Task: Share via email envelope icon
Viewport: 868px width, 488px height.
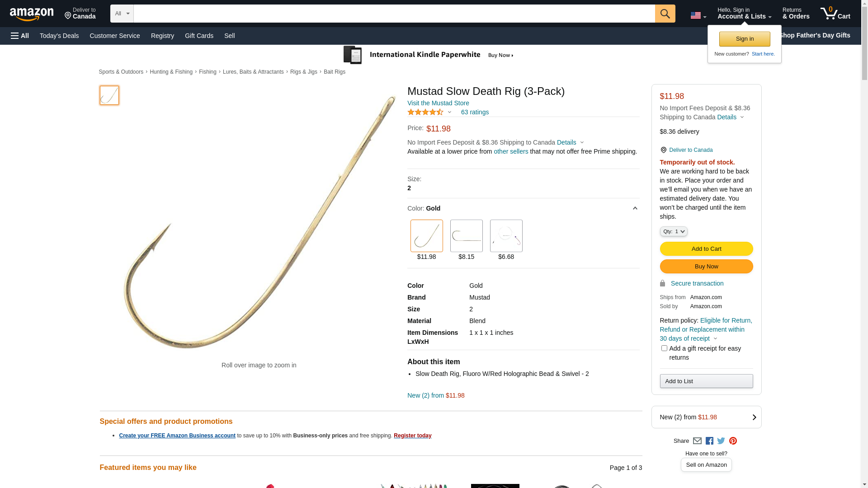Action: (x=697, y=441)
